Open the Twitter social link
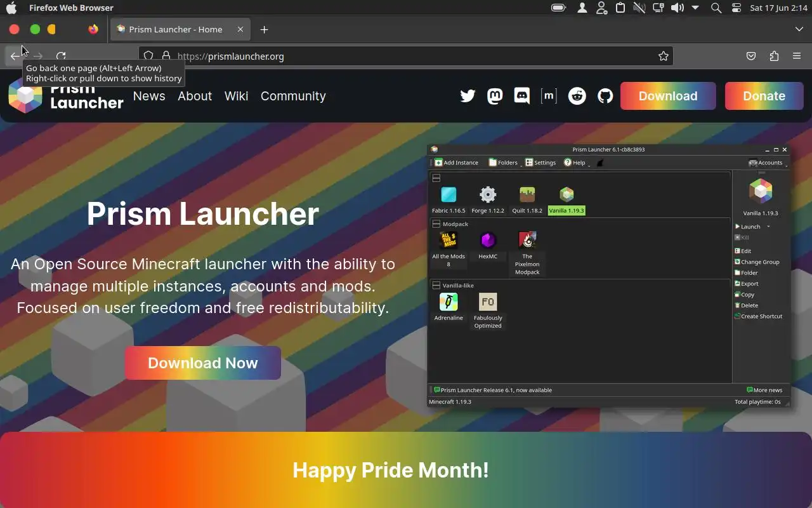 coord(468,96)
